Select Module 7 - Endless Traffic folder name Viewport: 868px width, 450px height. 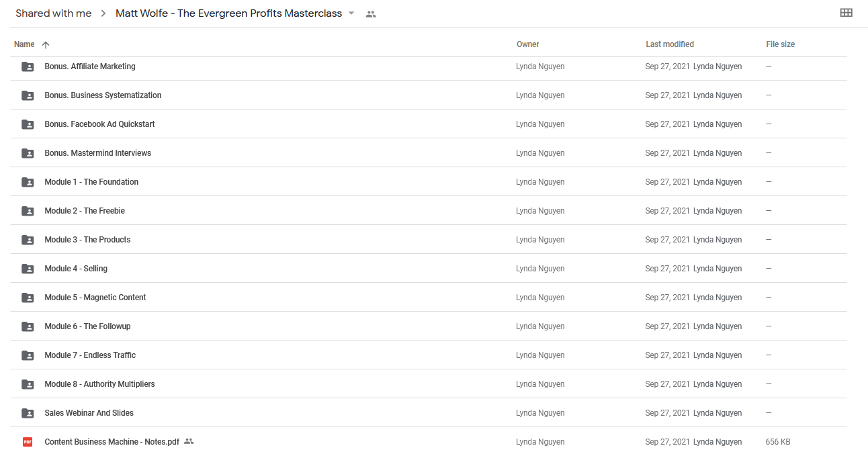[x=90, y=355]
